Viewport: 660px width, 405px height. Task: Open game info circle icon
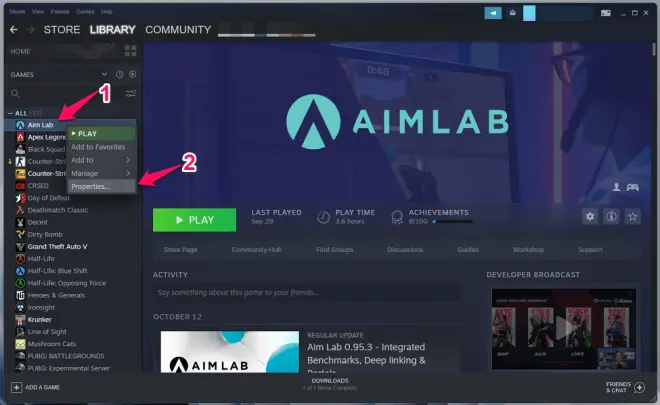coord(611,216)
